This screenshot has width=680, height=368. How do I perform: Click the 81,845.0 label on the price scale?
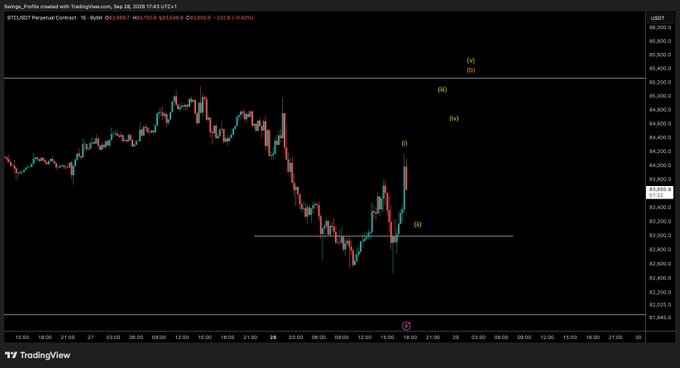(x=660, y=318)
